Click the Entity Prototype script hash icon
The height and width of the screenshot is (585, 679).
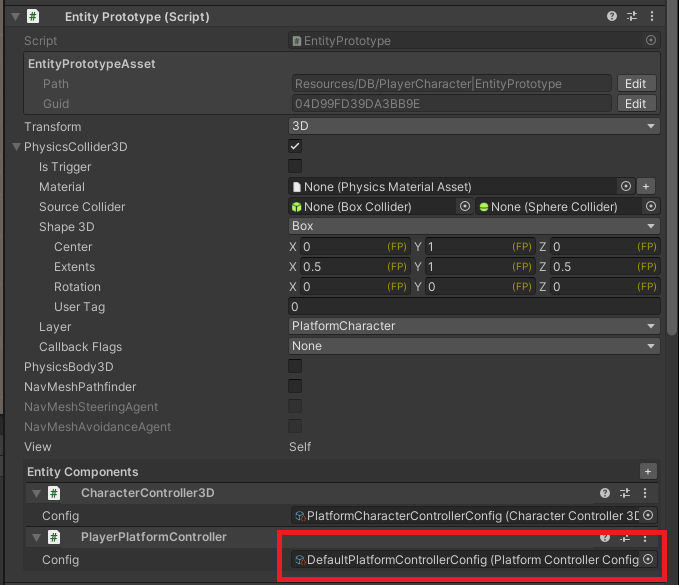33,16
